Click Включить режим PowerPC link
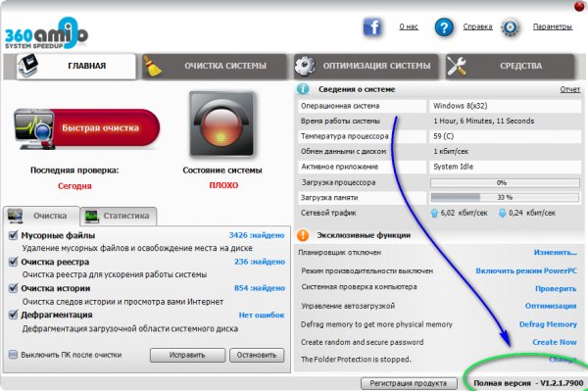The height and width of the screenshot is (391, 588). pos(526,271)
